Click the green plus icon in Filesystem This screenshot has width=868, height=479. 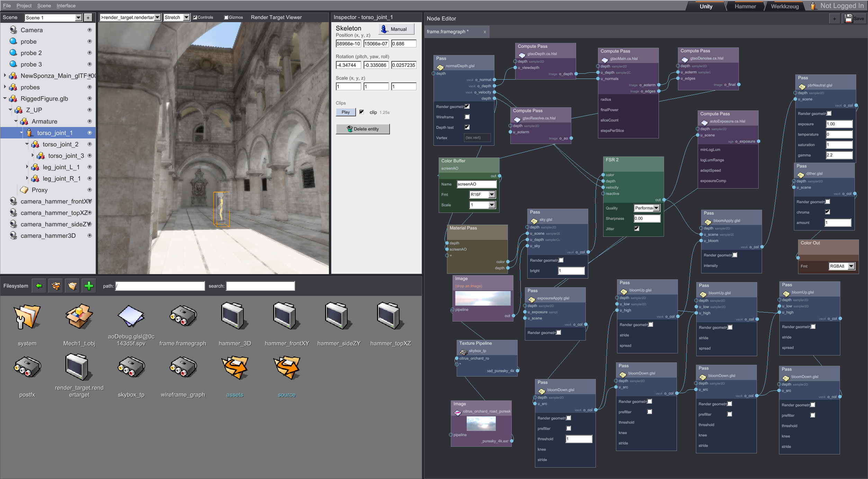tap(89, 286)
